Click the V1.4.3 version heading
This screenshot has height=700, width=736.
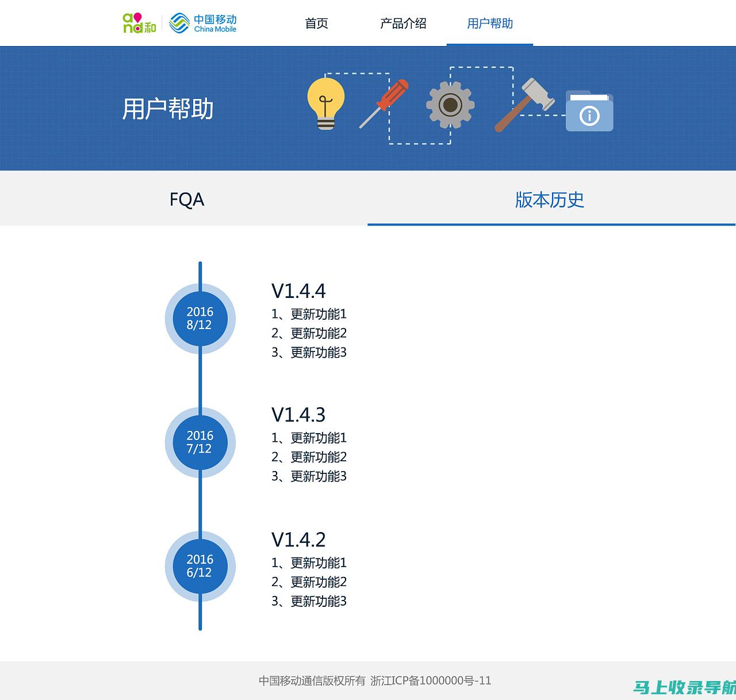click(298, 415)
